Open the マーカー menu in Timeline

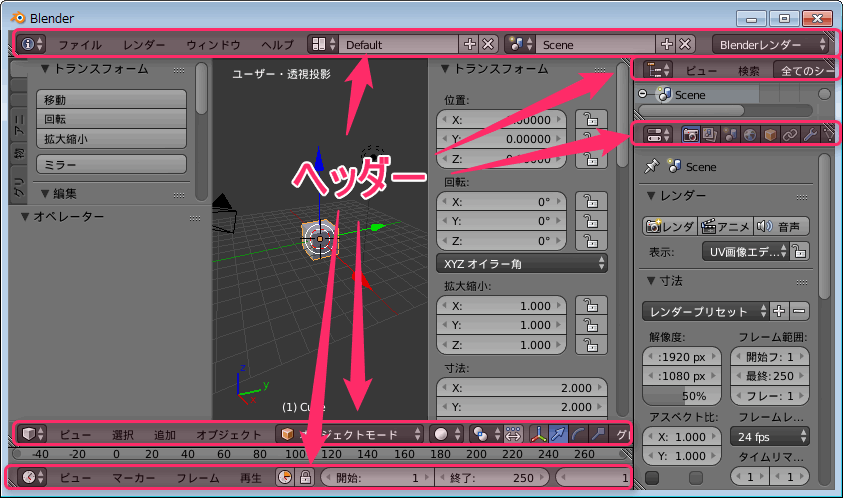(133, 478)
